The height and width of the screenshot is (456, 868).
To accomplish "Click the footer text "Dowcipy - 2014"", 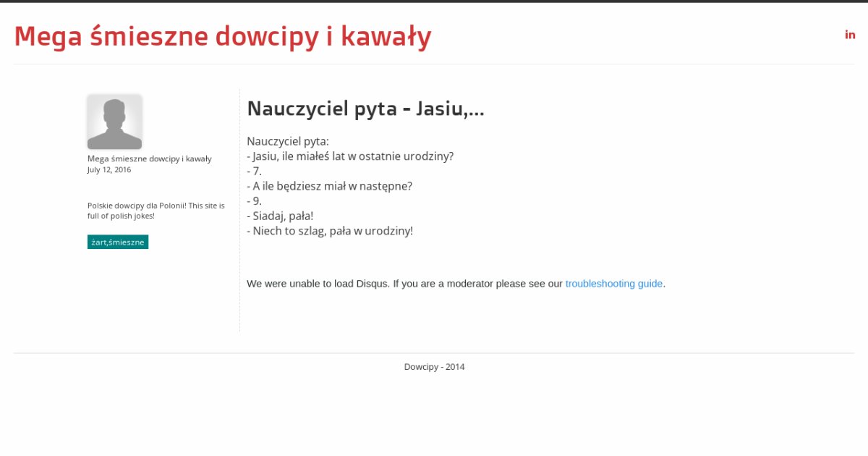I will click(434, 367).
